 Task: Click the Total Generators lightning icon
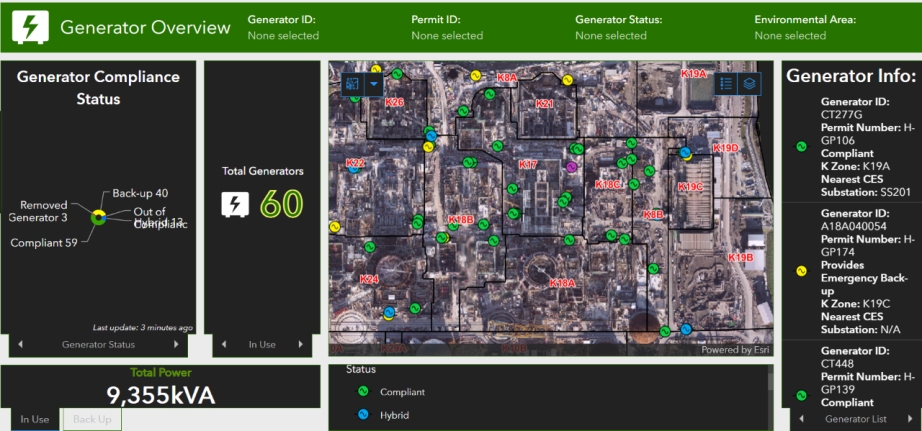(x=235, y=204)
